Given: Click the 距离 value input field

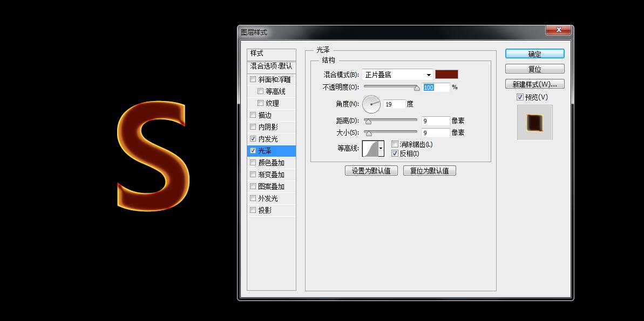Looking at the screenshot, I should tap(436, 121).
